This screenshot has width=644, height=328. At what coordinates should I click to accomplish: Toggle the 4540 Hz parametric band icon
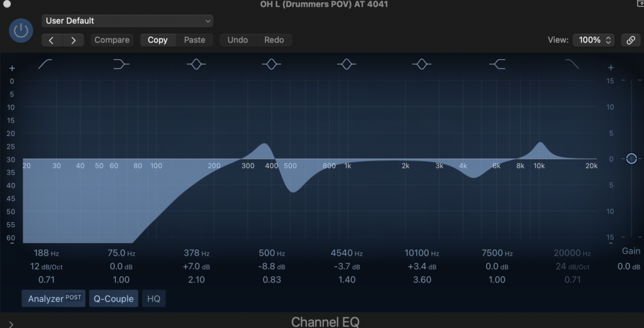pyautogui.click(x=347, y=64)
